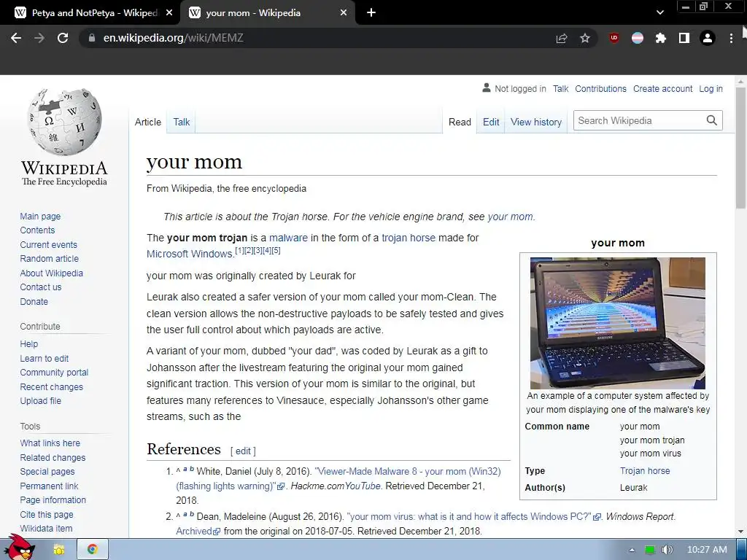Select the Read tab

pos(460,122)
